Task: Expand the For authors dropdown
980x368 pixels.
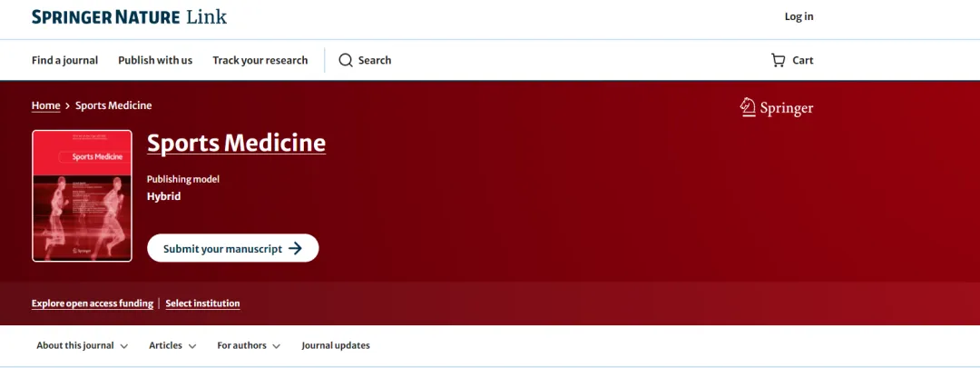Action: pyautogui.click(x=249, y=345)
